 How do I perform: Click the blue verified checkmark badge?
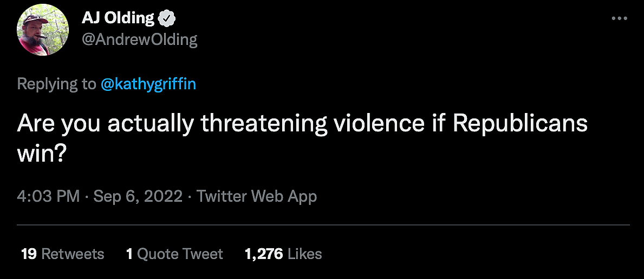point(166,18)
